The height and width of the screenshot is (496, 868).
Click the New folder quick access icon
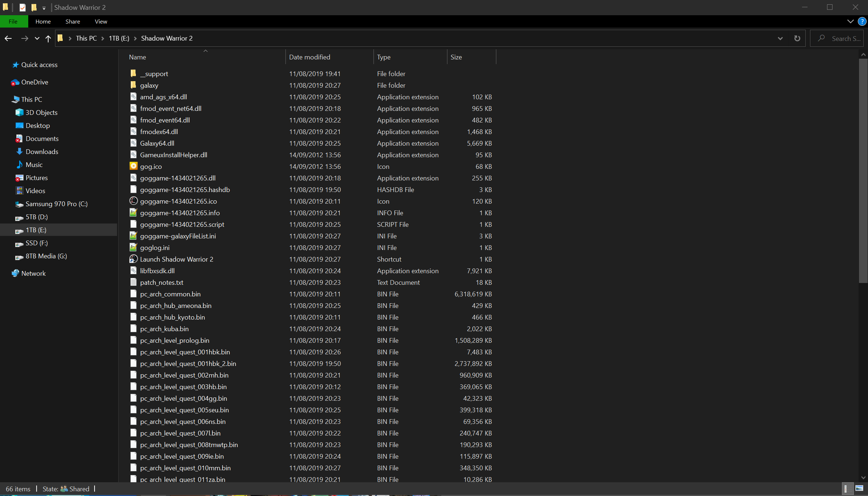tap(34, 8)
